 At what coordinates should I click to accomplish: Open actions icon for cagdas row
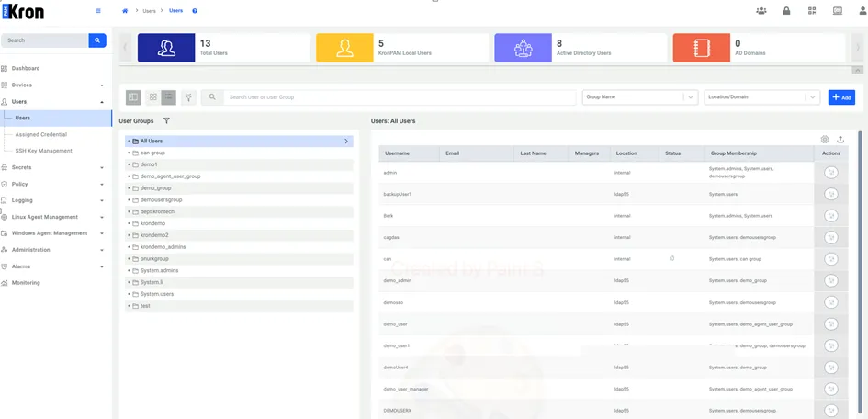(x=830, y=237)
